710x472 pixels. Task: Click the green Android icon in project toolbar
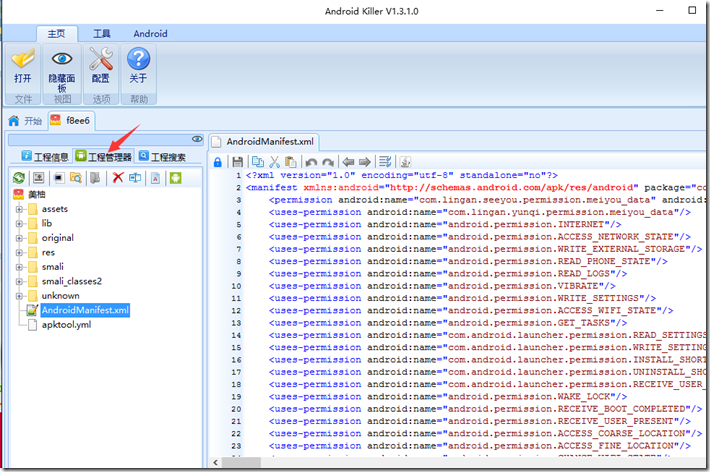tap(176, 178)
